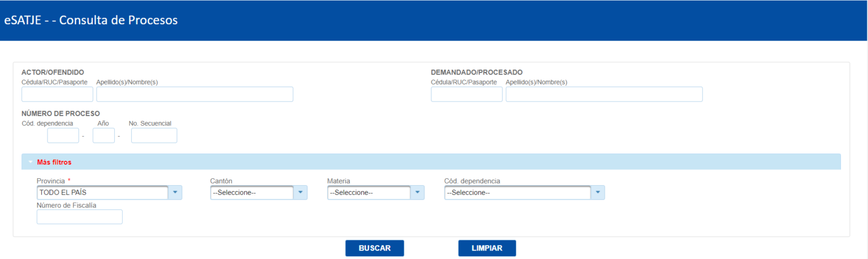Focus the Actor/Ofendido Apellido(s)/Nombre(s) field

pos(195,94)
